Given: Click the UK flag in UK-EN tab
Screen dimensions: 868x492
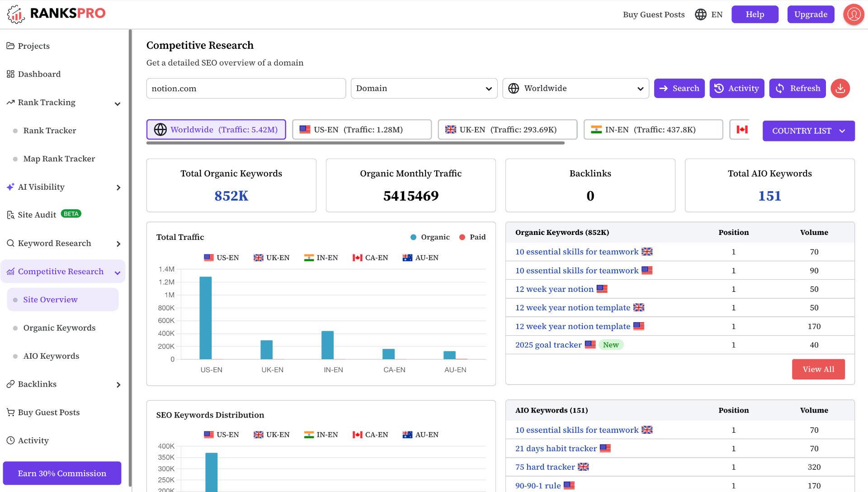Looking at the screenshot, I should coord(451,130).
